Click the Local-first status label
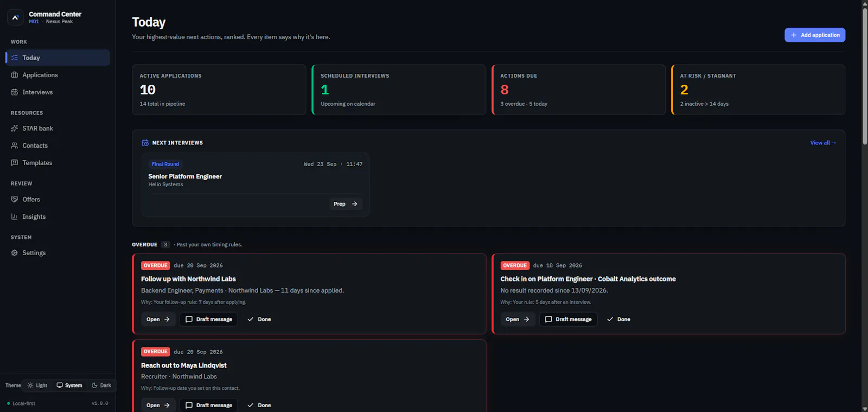Viewport: 868px width, 412px height. click(24, 403)
